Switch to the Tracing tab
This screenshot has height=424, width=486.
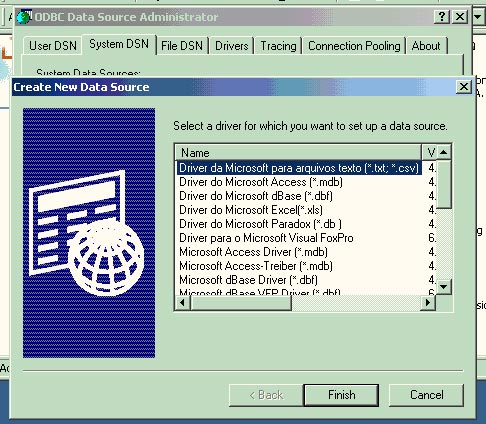(x=278, y=46)
